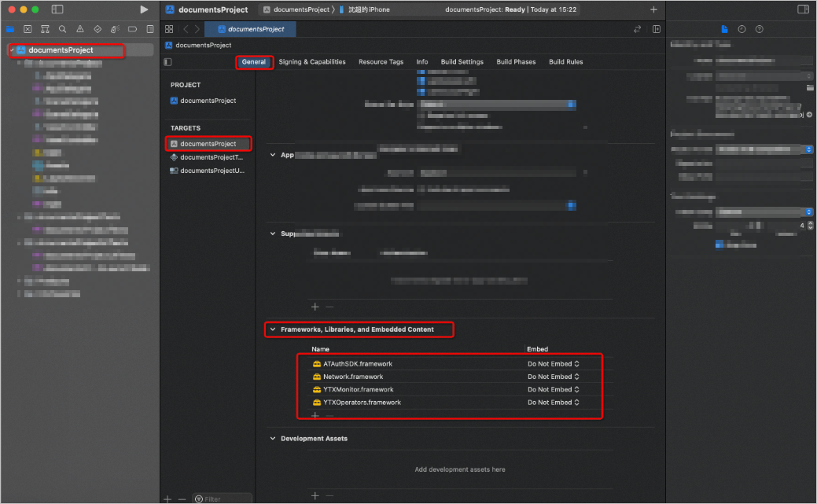Open the Find navigator magnifier icon
Image resolution: width=817 pixels, height=504 pixels.
pyautogui.click(x=63, y=29)
